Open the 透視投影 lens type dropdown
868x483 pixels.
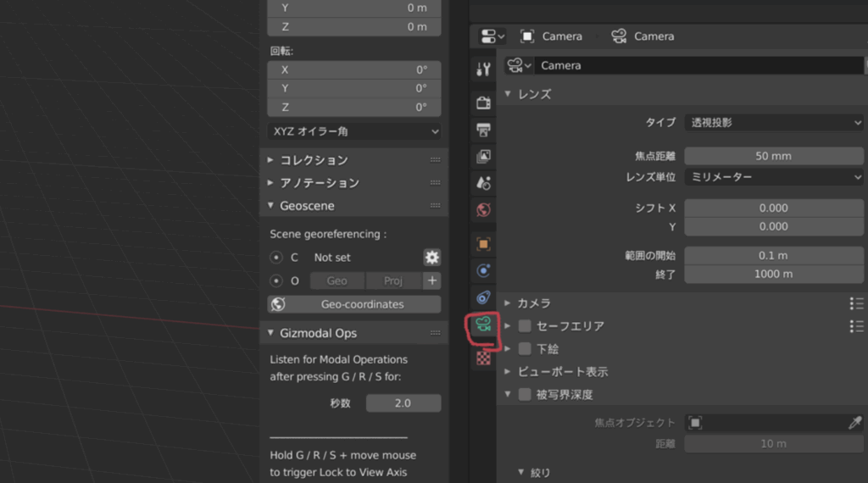(773, 122)
